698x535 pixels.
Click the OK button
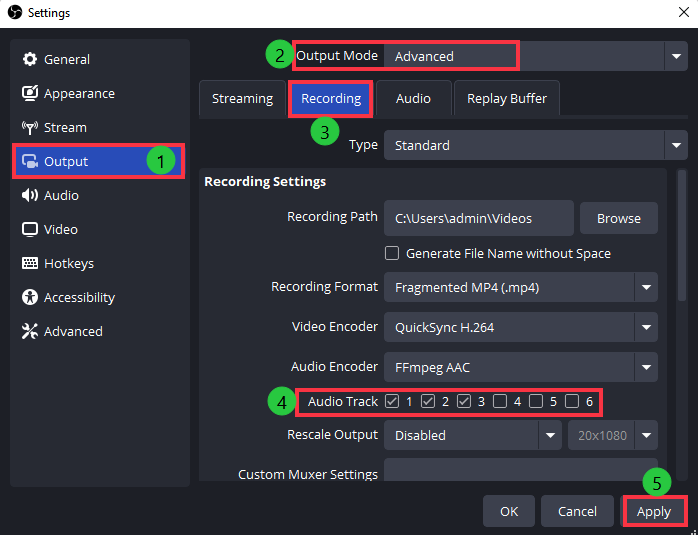pos(509,511)
